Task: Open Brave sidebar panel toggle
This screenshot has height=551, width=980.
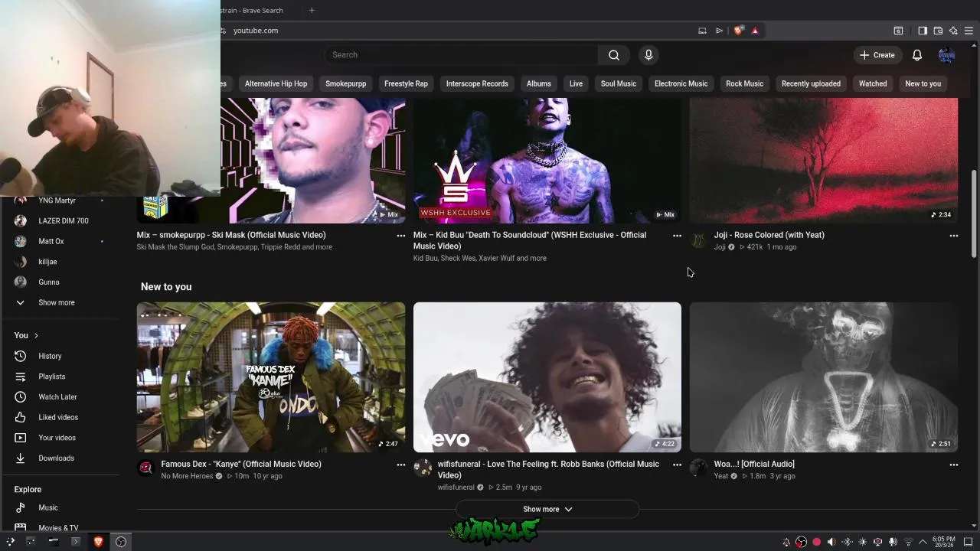Action: point(923,31)
